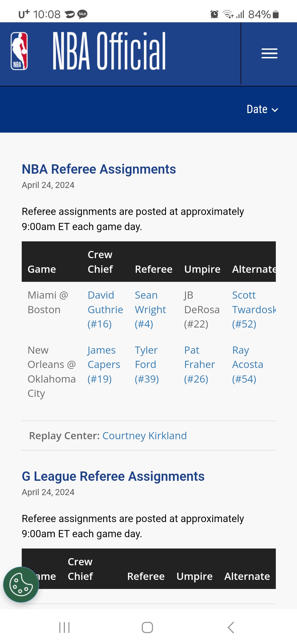Select Tyler Ford (#39) referee link
This screenshot has height=644, width=297.
147,365
